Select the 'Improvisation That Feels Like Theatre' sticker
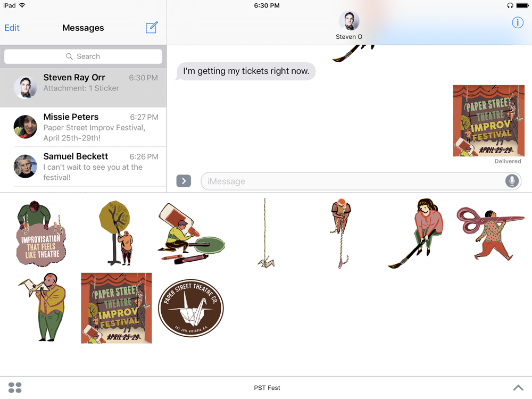The image size is (532, 399). coord(41,234)
